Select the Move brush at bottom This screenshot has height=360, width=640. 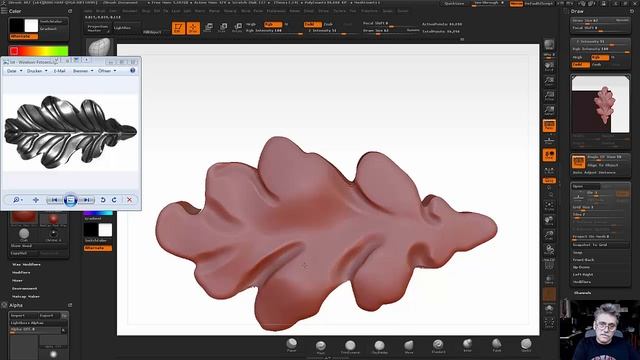(x=409, y=347)
